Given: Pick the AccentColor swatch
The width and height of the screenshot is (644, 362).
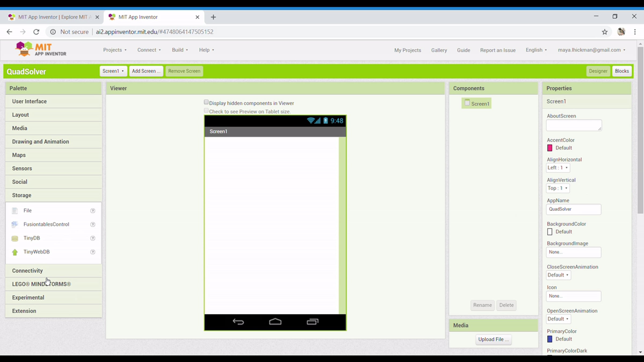Looking at the screenshot, I should [x=550, y=148].
